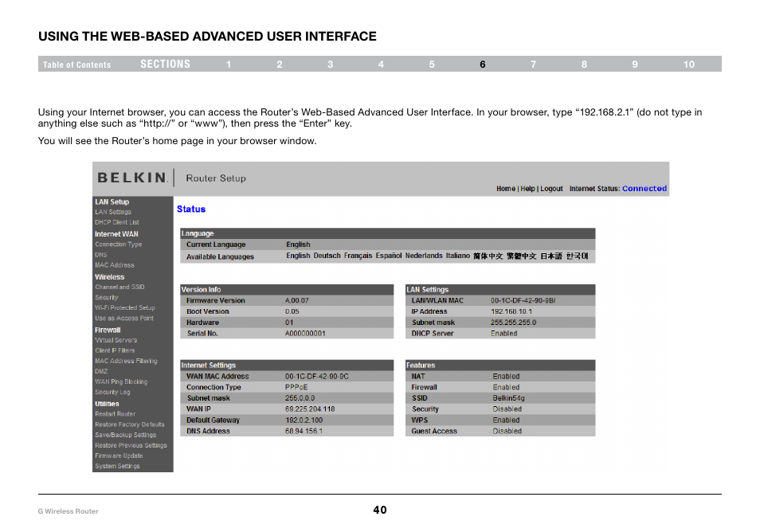
Task: Jump to section 10
Action: pyautogui.click(x=689, y=65)
